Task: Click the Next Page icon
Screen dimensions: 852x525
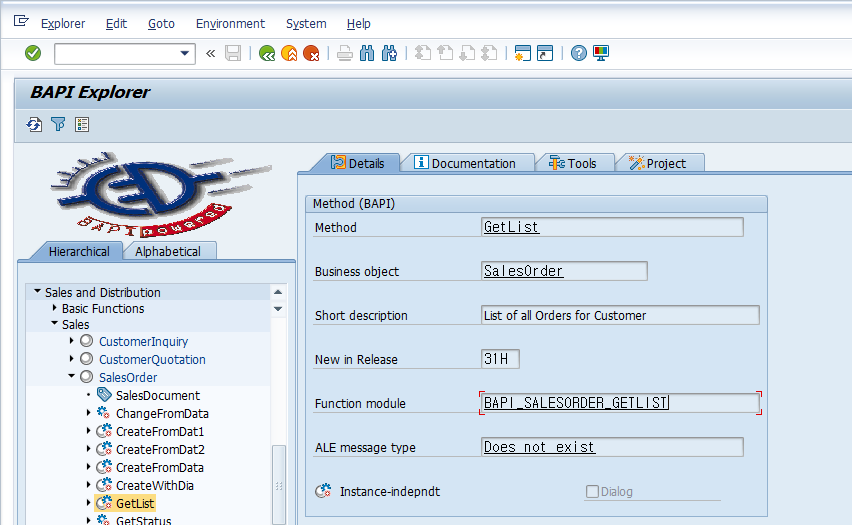Action: tap(467, 53)
